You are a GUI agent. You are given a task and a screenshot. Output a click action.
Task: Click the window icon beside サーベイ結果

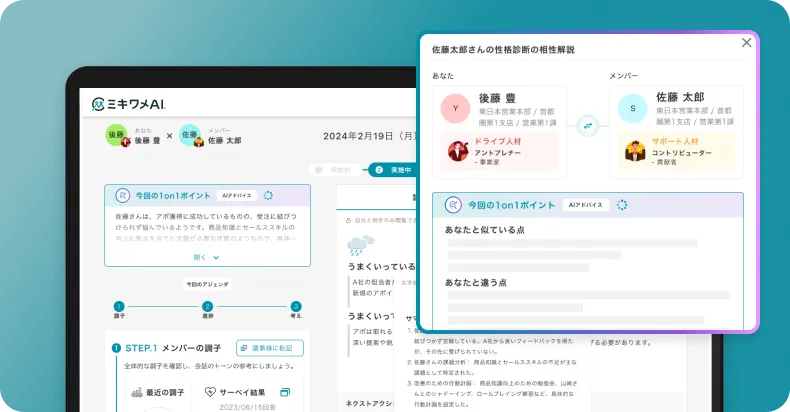(285, 392)
